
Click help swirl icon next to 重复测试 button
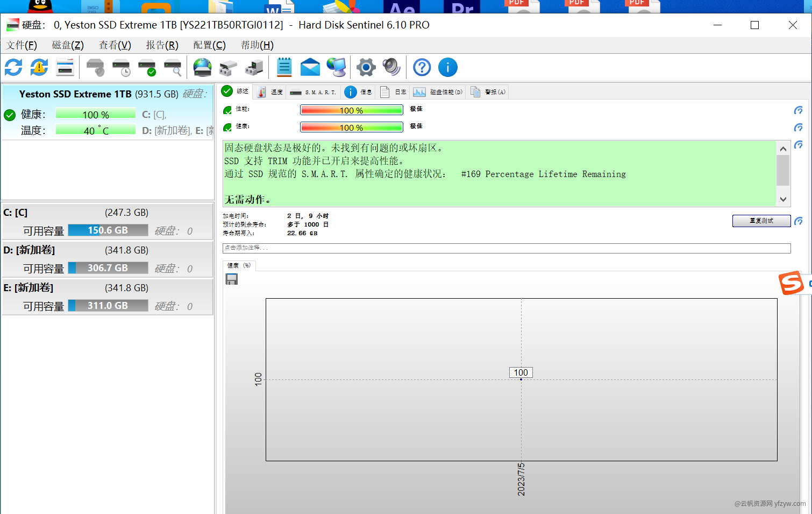(x=799, y=221)
